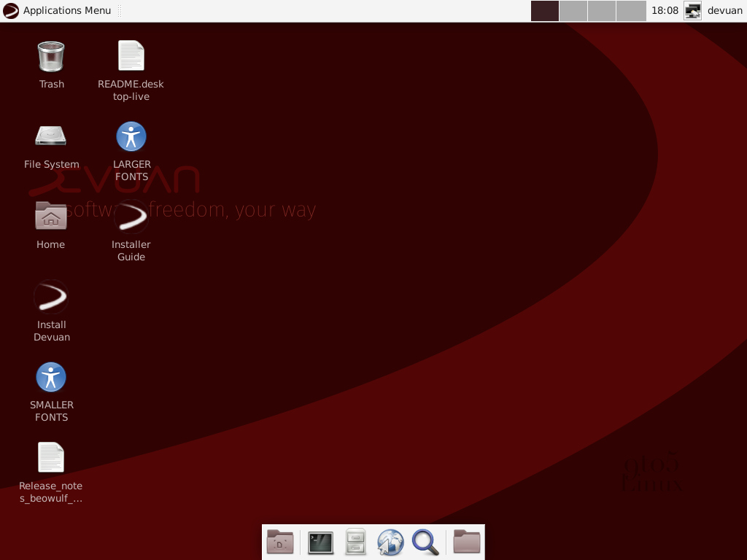Viewport: 747px width, 560px height.
Task: Switch to the second workspace
Action: (x=573, y=10)
